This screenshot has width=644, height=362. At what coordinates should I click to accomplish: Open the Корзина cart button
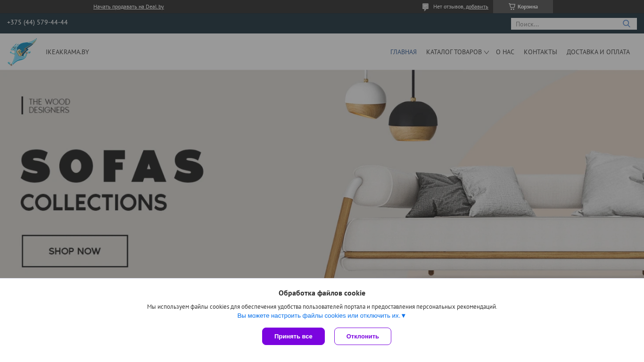(523, 7)
